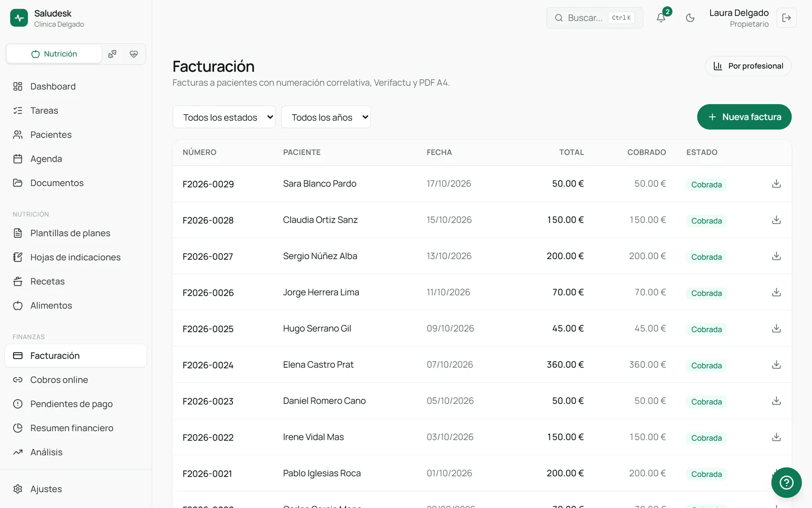Download invoice F2026-0023 for Daniel Romero

(776, 401)
